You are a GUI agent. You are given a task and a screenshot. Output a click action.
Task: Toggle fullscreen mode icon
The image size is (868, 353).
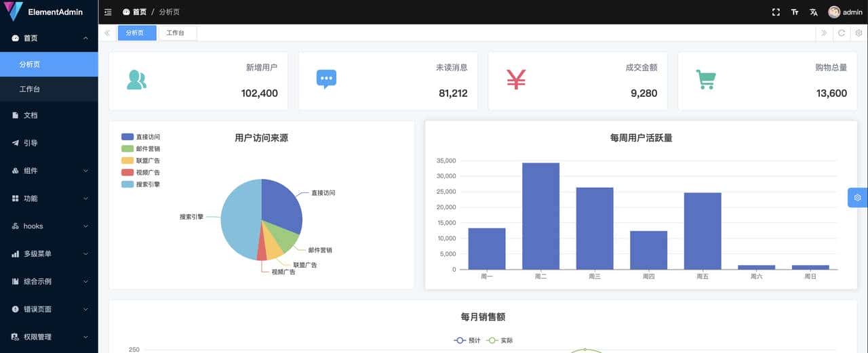point(776,12)
